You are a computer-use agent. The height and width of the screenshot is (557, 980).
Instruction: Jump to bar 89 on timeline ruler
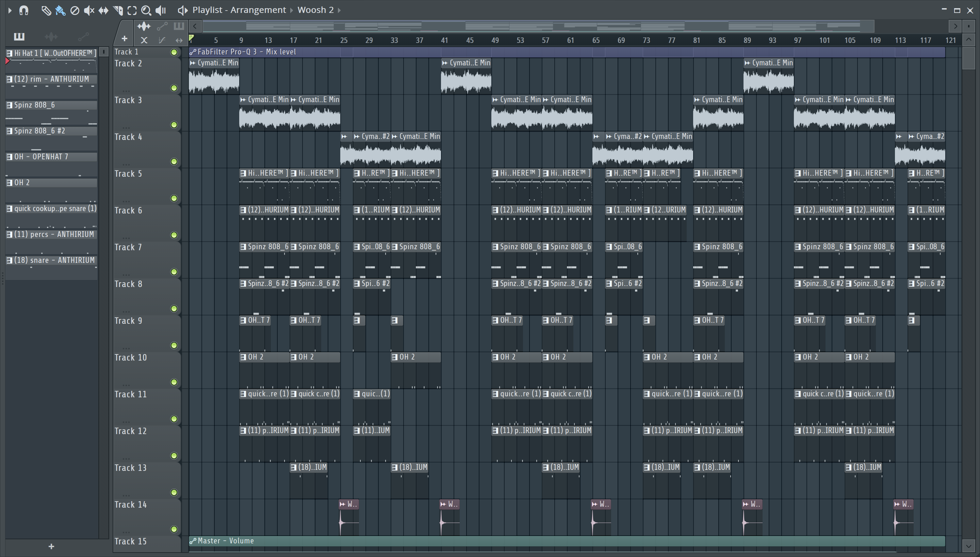pos(747,40)
